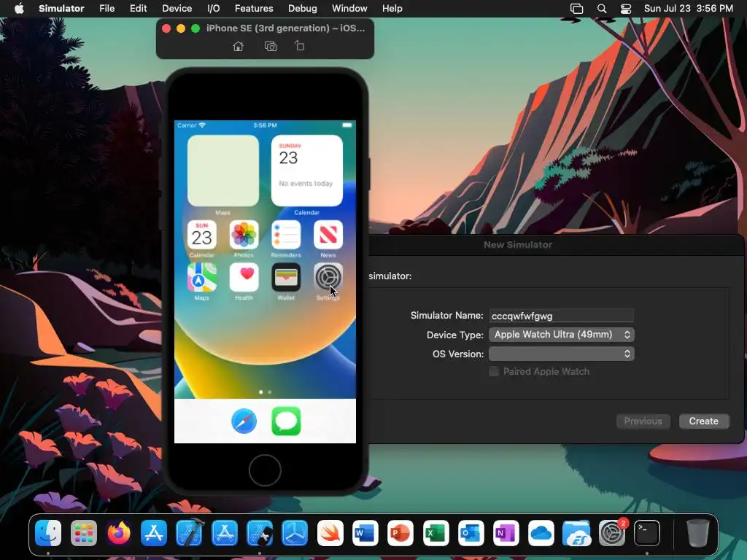Open the Reminders app on the iPhone
Screen dimensions: 747x560
coord(286,235)
